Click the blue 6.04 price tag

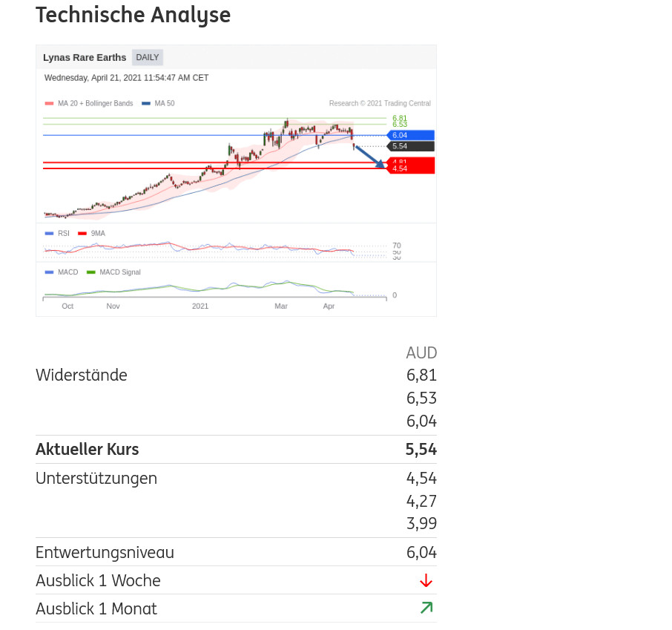[x=410, y=135]
